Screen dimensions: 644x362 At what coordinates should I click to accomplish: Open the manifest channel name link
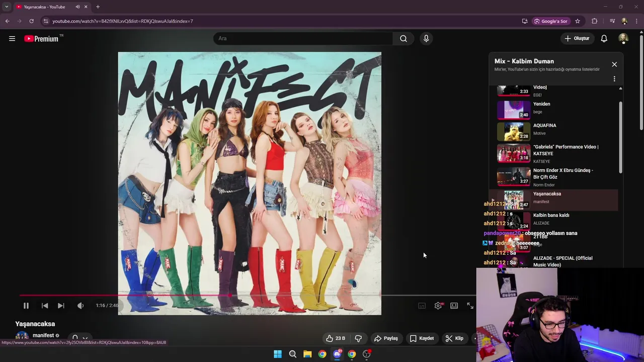(43, 335)
